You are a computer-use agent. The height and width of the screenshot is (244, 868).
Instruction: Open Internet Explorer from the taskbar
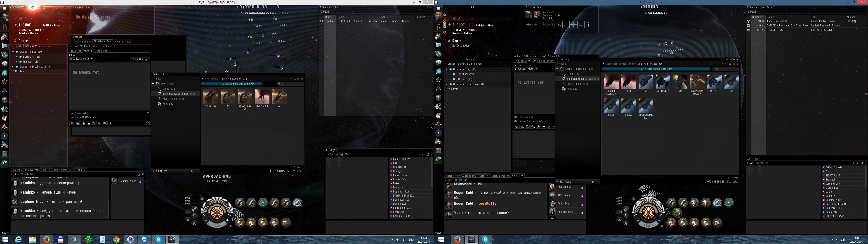[x=18, y=240]
